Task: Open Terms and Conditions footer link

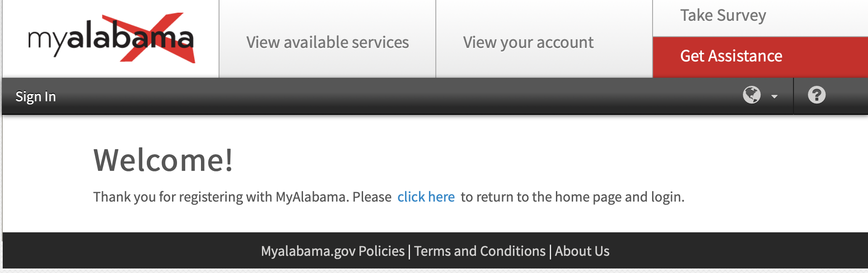Action: [480, 251]
